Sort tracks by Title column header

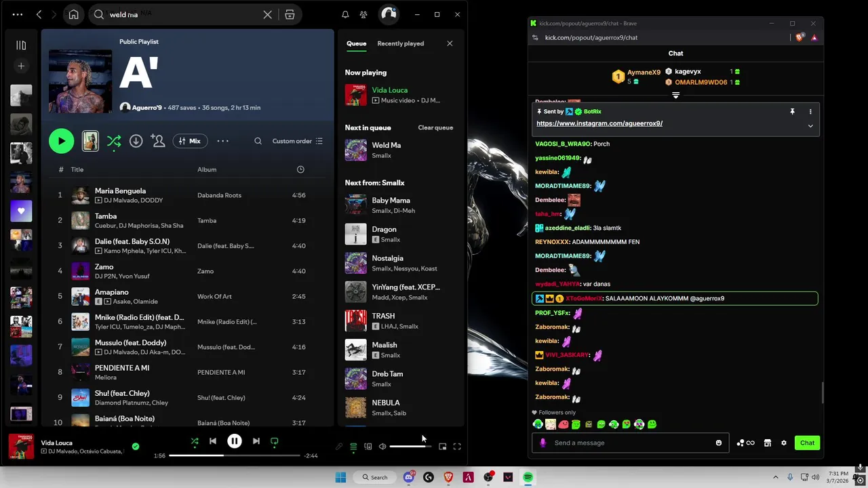(77, 169)
